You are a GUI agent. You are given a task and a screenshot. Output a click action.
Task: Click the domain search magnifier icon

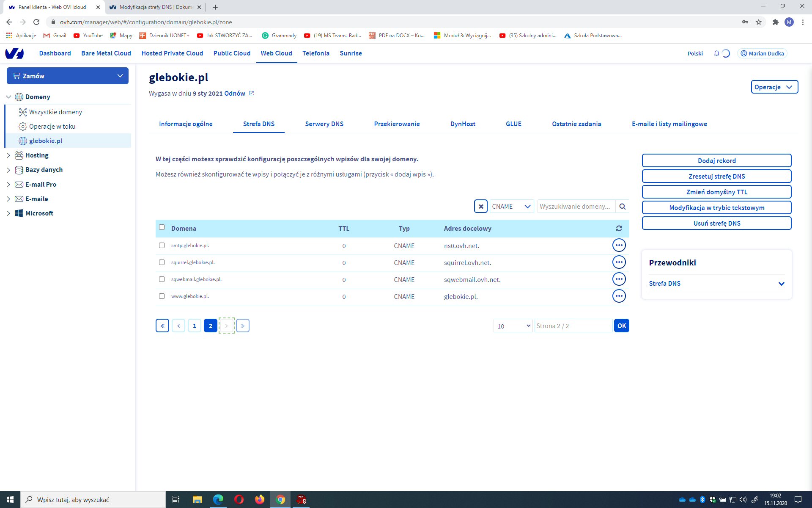point(622,207)
